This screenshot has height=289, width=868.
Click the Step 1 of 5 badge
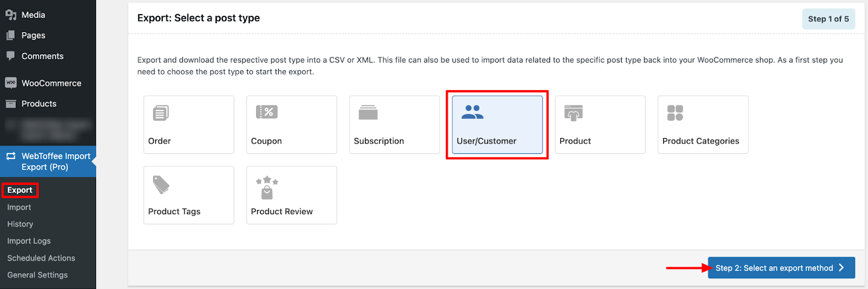pos(828,19)
